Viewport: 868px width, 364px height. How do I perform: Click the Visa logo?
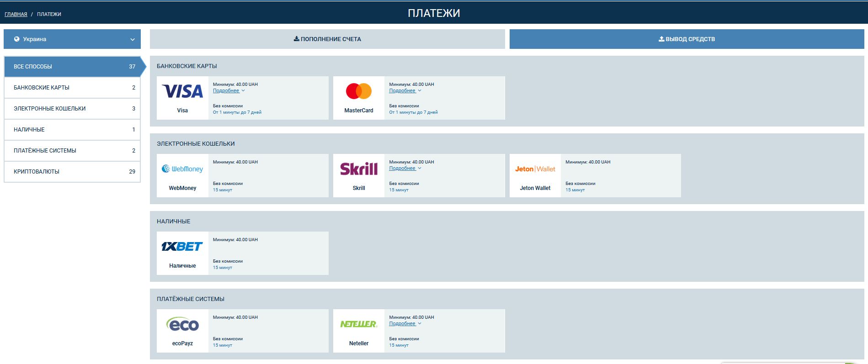coord(182,91)
